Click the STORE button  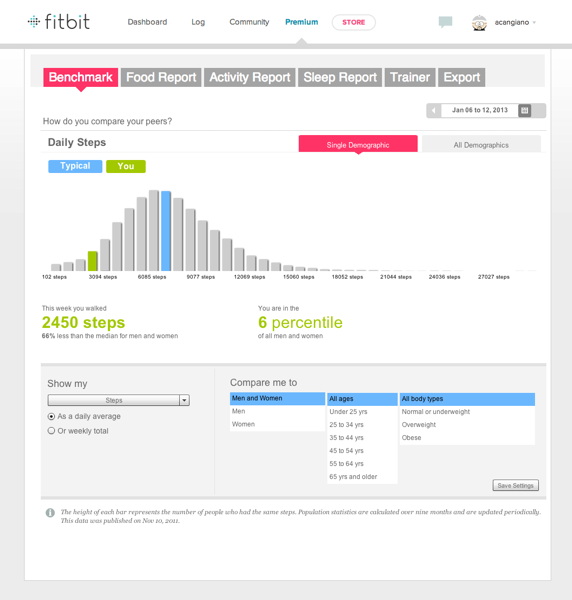point(354,22)
